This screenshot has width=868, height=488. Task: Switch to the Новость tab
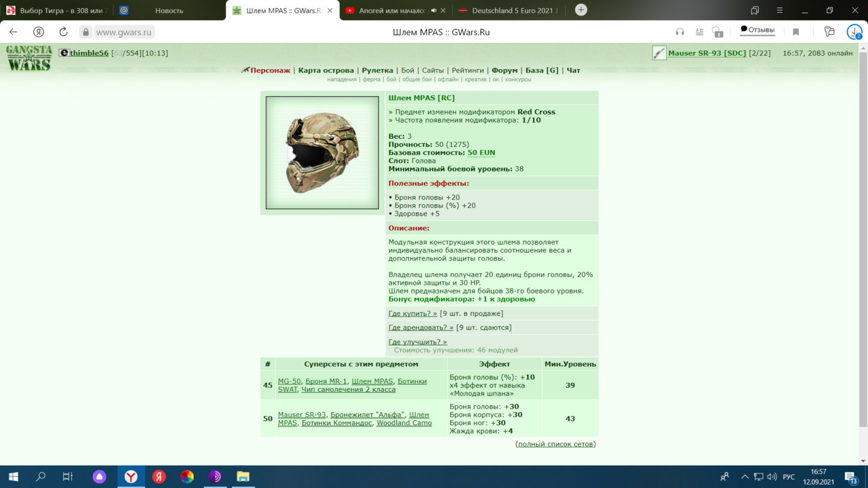point(169,10)
